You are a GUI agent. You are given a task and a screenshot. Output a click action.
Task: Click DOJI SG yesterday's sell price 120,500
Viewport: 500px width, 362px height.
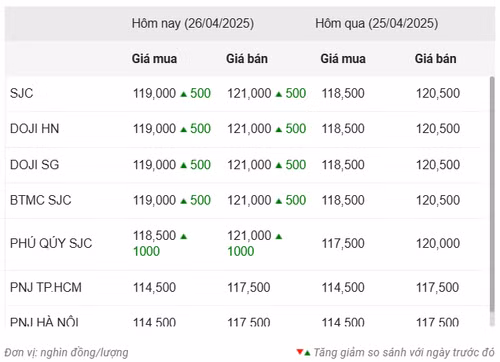click(x=438, y=165)
